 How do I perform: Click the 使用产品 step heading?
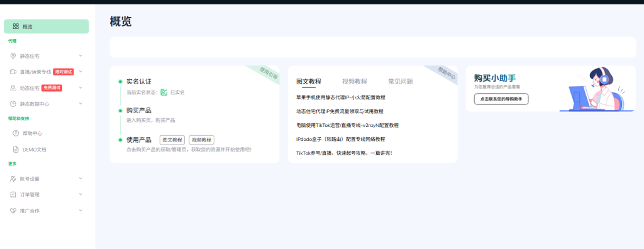pyautogui.click(x=139, y=140)
